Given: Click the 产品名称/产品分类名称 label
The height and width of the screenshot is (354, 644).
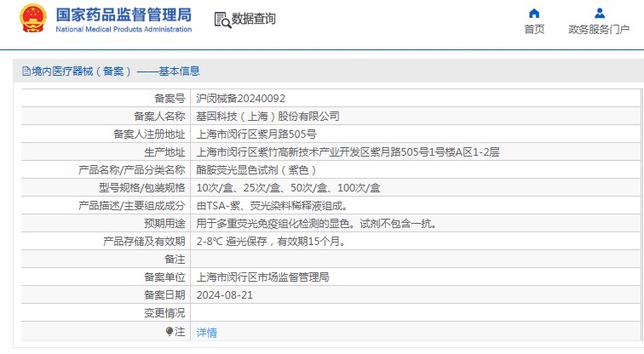Looking at the screenshot, I should 132,170.
